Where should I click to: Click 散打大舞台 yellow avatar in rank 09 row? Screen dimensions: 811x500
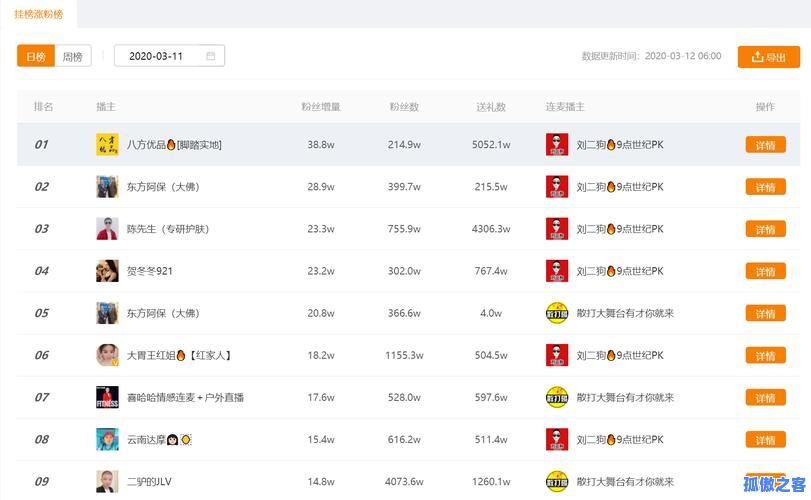click(x=557, y=481)
